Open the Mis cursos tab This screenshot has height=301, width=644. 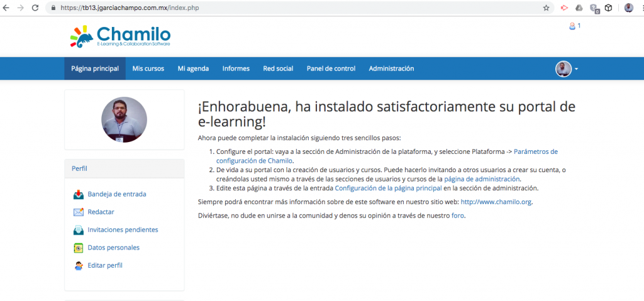point(148,68)
